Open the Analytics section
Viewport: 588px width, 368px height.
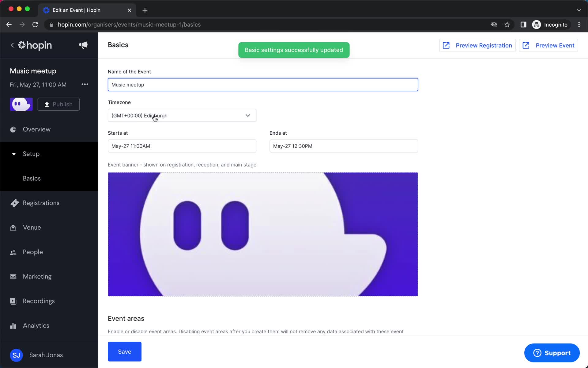pos(36,326)
